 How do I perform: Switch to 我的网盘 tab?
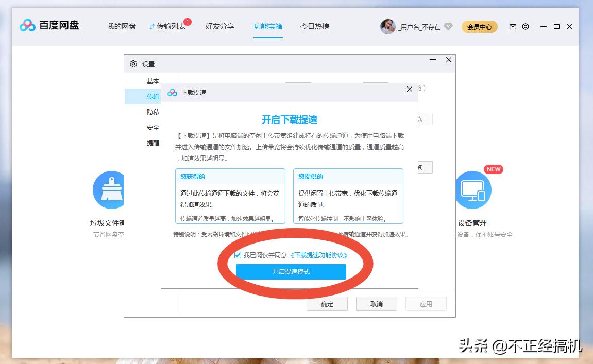[120, 26]
